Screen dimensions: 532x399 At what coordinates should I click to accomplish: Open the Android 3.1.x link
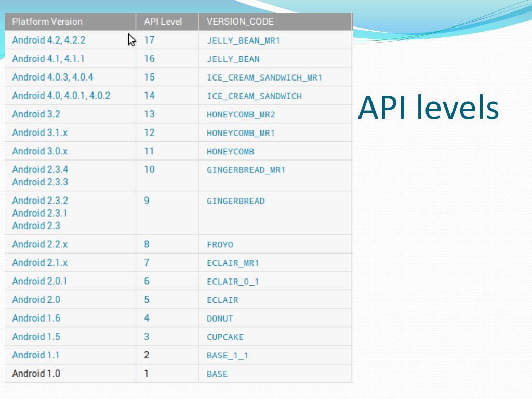tap(39, 132)
